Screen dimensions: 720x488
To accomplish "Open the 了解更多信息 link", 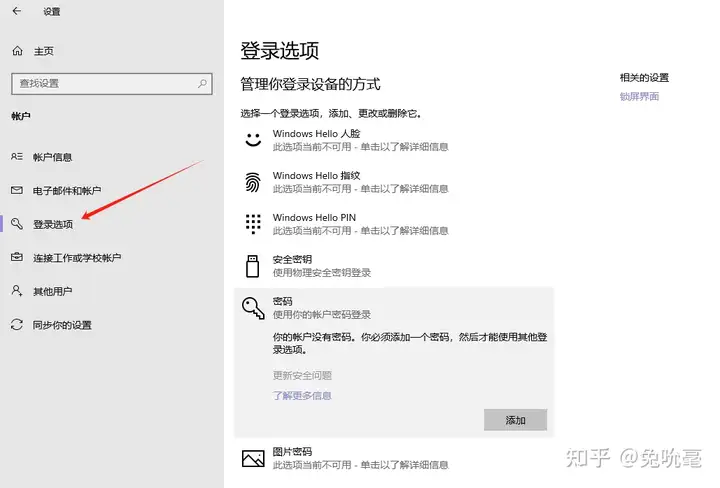I will click(x=302, y=396).
